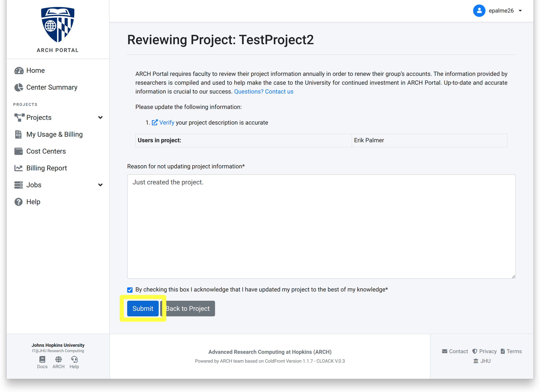Click the Contact envelope icon

pyautogui.click(x=445, y=351)
